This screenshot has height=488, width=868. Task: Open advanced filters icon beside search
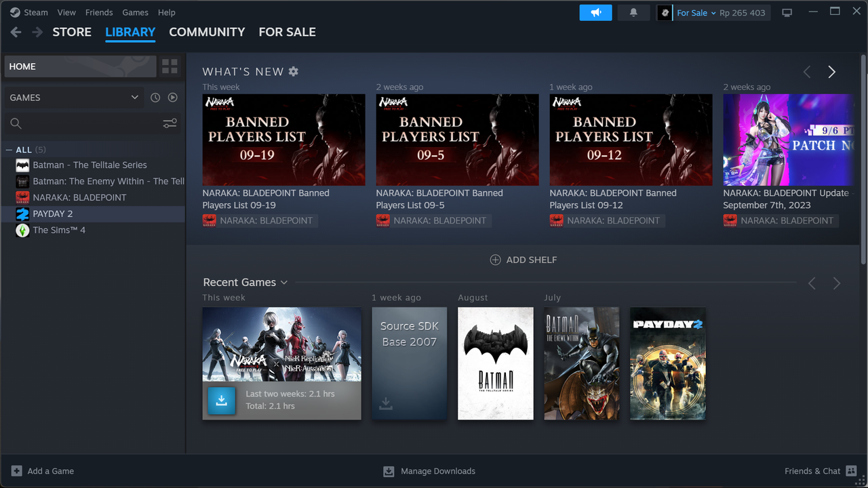pyautogui.click(x=170, y=123)
